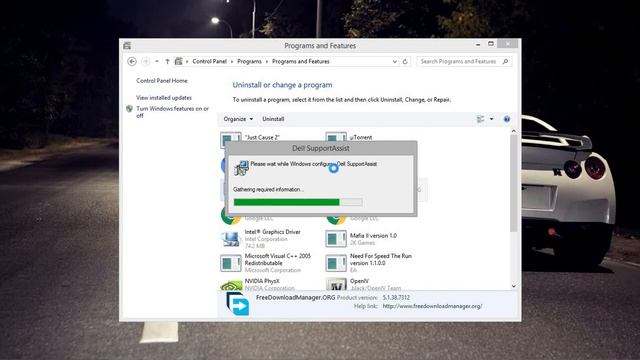Click the Dell SupportAssist dialog title bar
The width and height of the screenshot is (640, 360).
click(x=321, y=148)
